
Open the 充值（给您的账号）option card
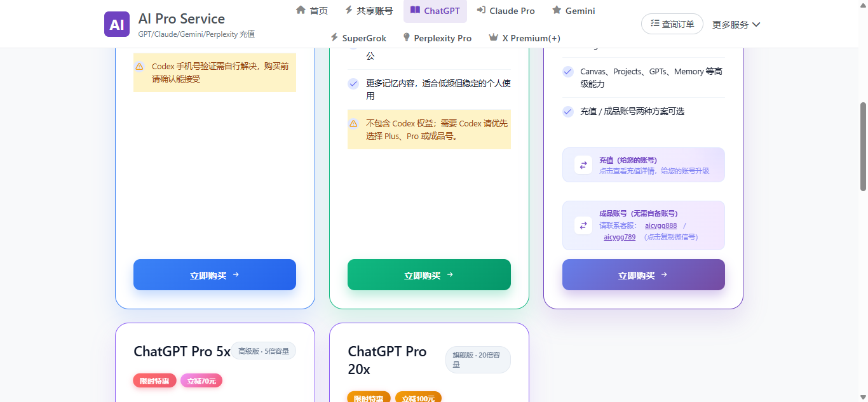pos(644,165)
